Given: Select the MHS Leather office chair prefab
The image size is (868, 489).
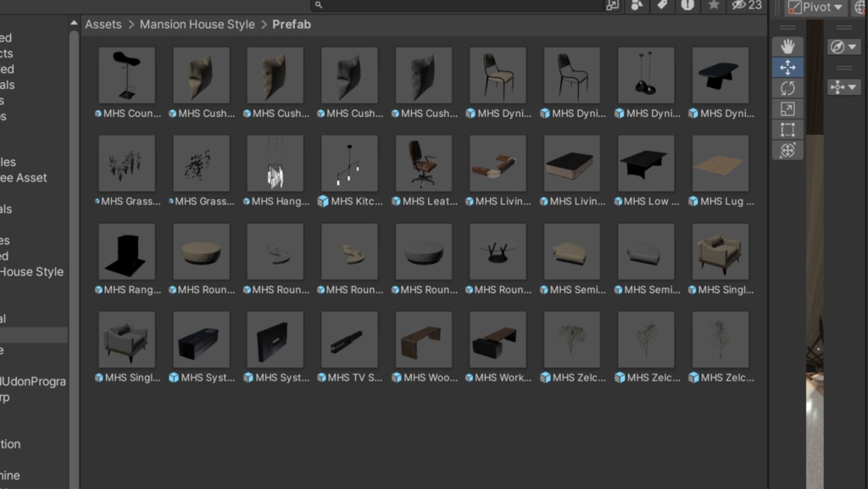Looking at the screenshot, I should pyautogui.click(x=423, y=162).
